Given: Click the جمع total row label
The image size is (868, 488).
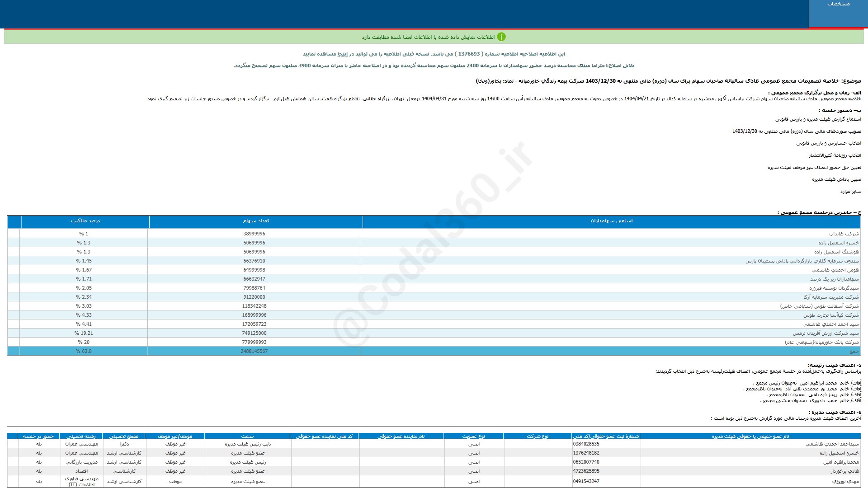Looking at the screenshot, I should click(x=854, y=352).
